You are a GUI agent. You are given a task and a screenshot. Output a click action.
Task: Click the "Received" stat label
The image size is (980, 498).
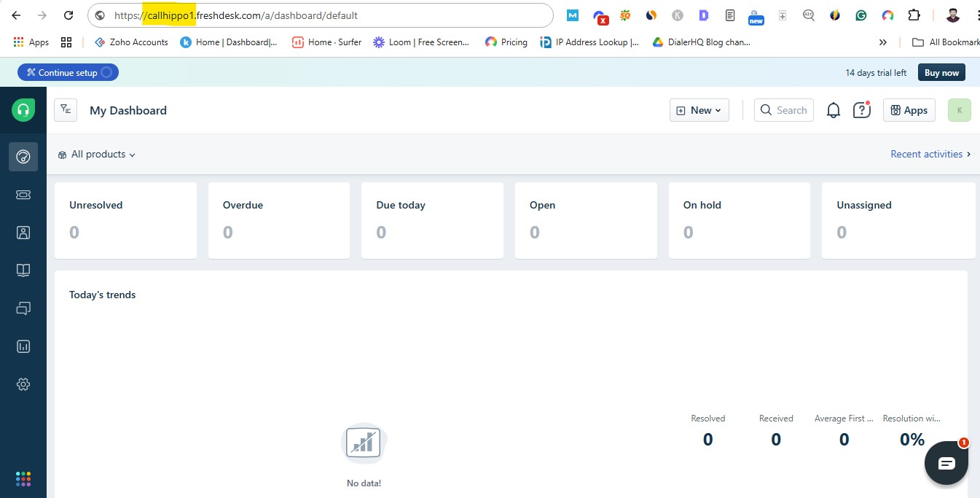point(776,419)
